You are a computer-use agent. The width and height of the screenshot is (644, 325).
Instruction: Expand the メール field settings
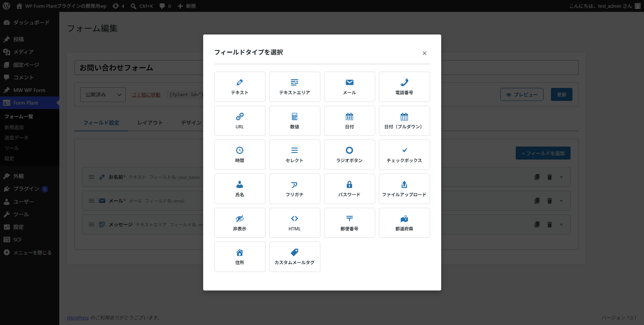tap(561, 201)
